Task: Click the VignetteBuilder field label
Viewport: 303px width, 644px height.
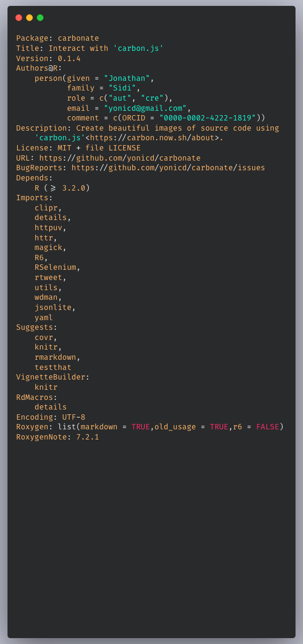Action: (x=51, y=377)
